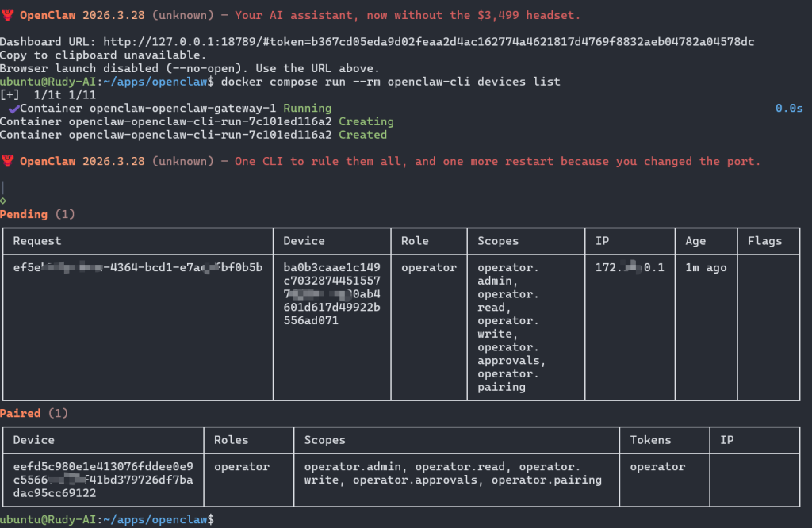812x528 pixels.
Task: Click the second OpenClaw claw logo icon
Action: click(x=9, y=160)
